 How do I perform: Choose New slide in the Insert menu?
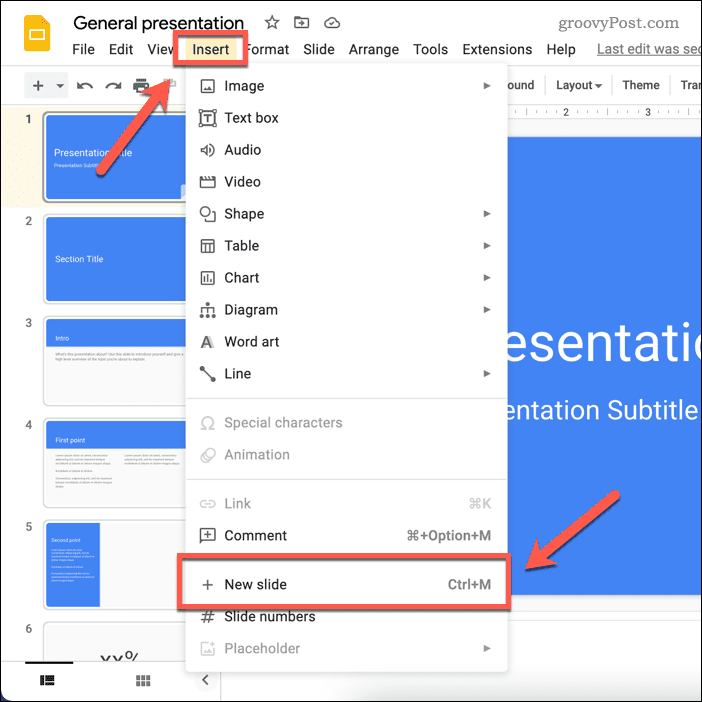(346, 585)
